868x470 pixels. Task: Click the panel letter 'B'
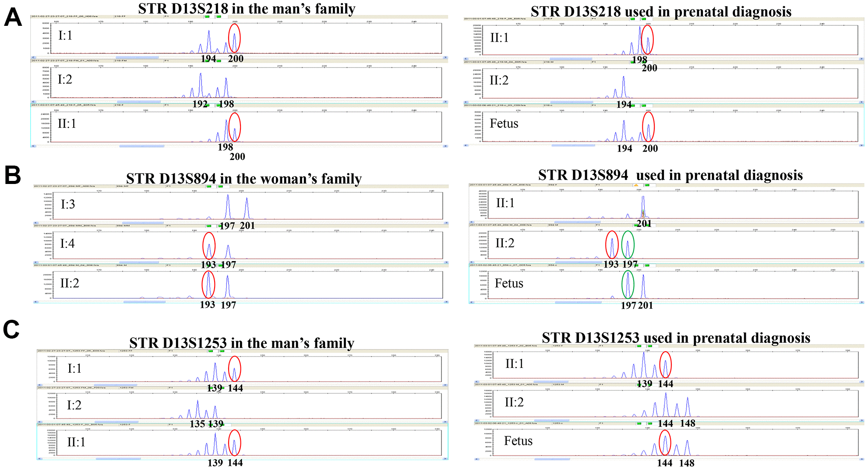point(12,175)
